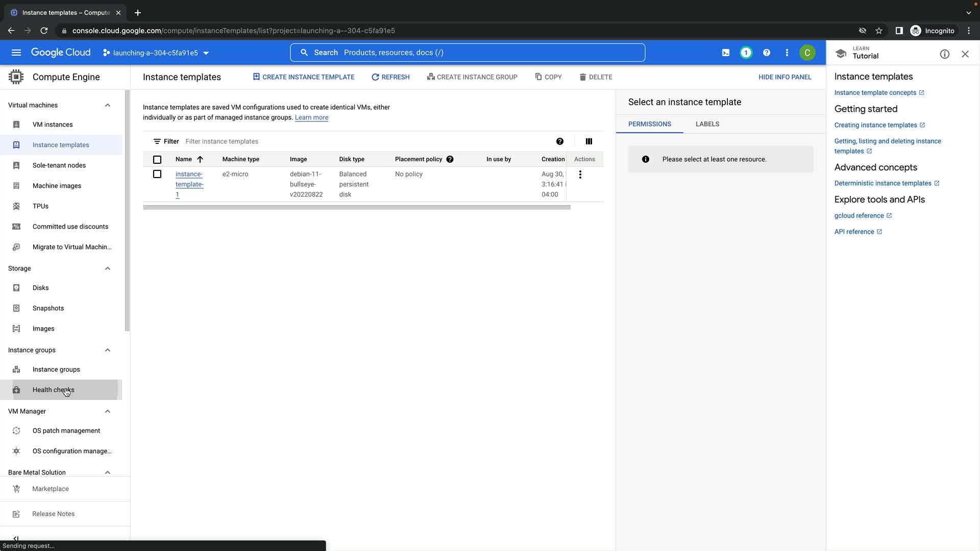Open Health checks in sidebar
980x551 pixels.
point(53,390)
